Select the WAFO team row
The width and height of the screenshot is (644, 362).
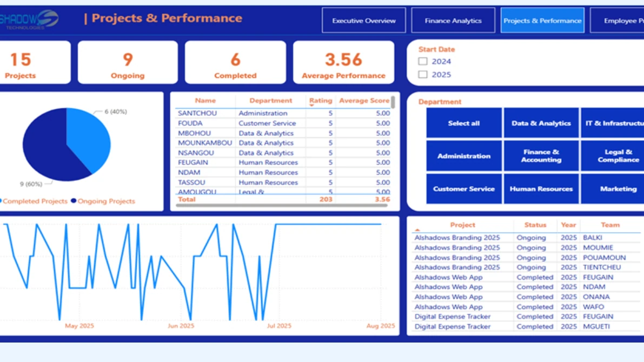(x=527, y=307)
